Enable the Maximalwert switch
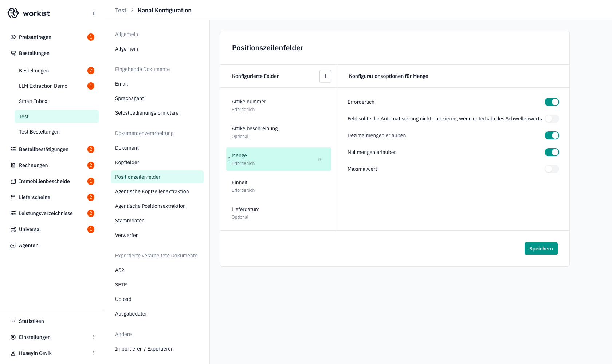 [552, 169]
